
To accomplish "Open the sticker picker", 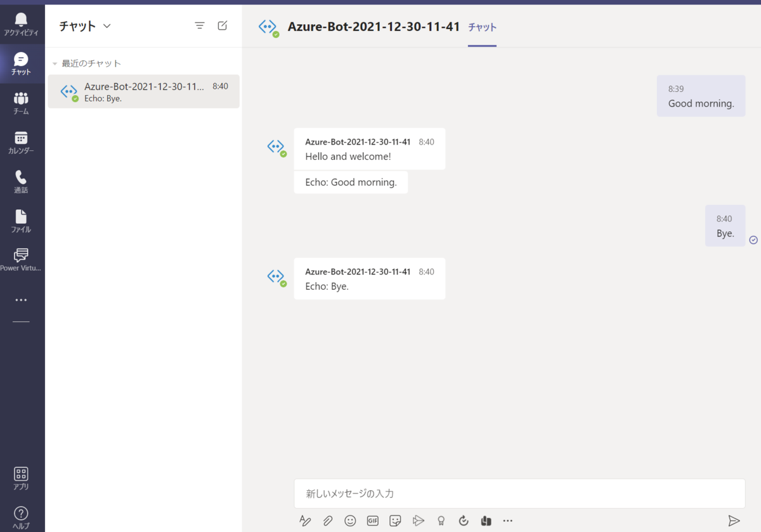I will [x=396, y=521].
